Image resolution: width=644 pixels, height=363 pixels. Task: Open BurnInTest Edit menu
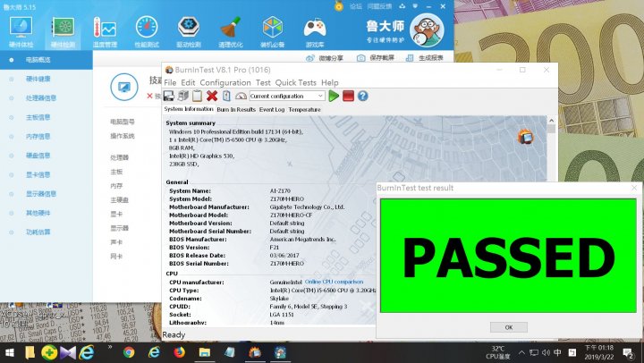tap(188, 82)
